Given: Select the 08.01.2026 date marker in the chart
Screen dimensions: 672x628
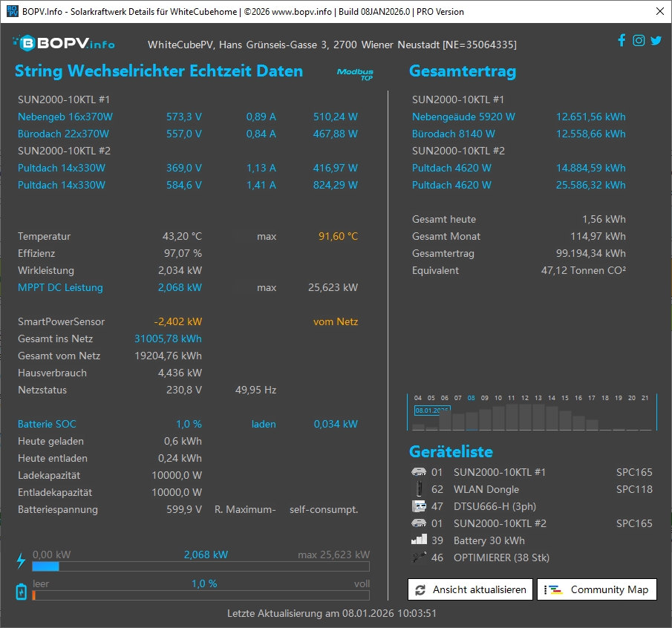Looking at the screenshot, I should click(431, 410).
